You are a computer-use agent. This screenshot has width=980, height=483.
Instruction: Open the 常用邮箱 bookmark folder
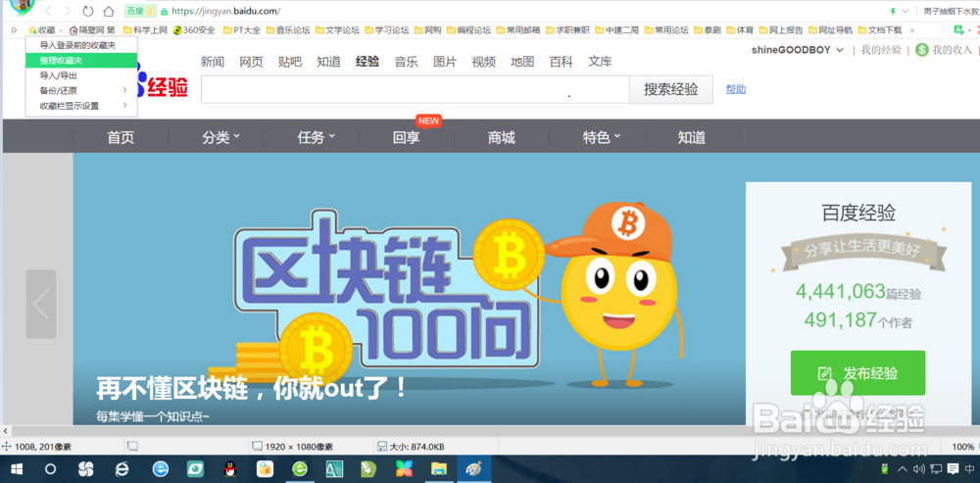click(518, 30)
